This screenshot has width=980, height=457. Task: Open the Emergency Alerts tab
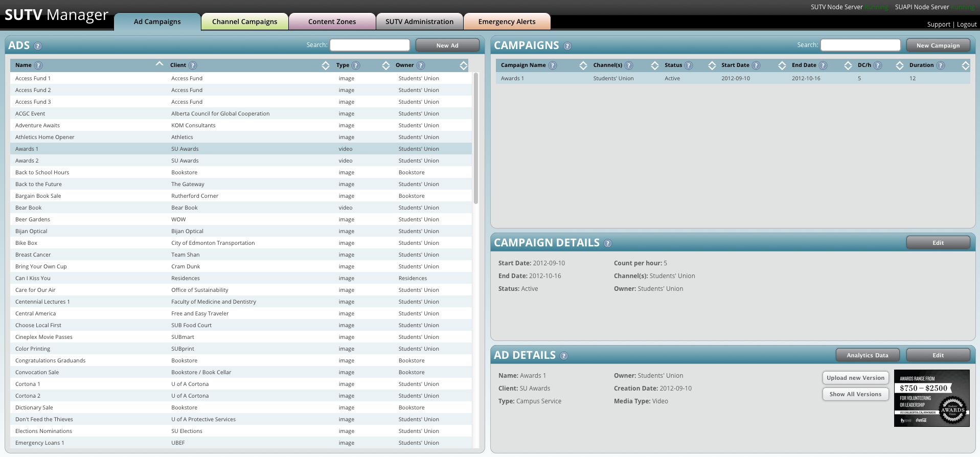click(x=507, y=22)
